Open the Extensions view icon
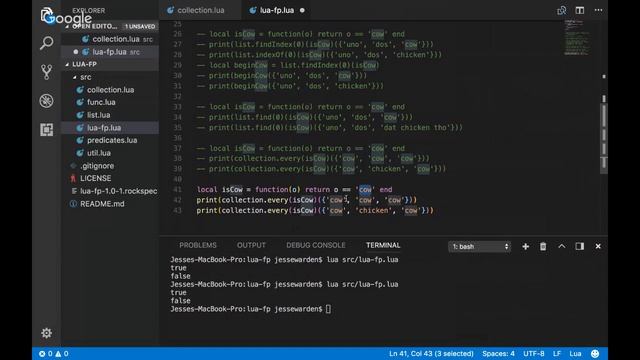This screenshot has height=360, width=640. [47, 130]
